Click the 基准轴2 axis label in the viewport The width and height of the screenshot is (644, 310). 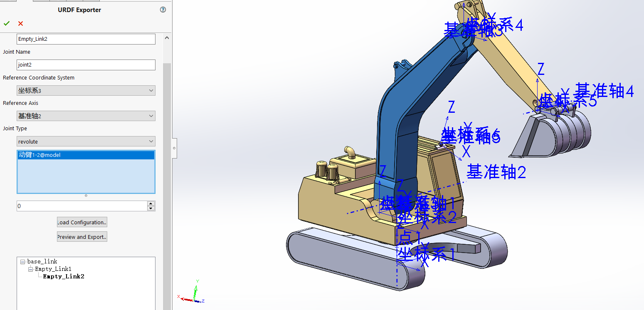click(x=496, y=171)
